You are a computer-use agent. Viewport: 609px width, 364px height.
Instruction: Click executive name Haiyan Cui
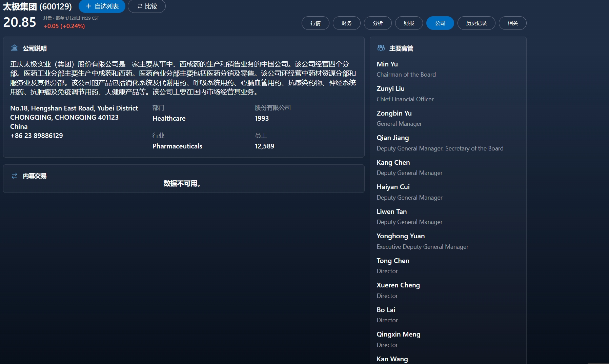click(x=393, y=187)
